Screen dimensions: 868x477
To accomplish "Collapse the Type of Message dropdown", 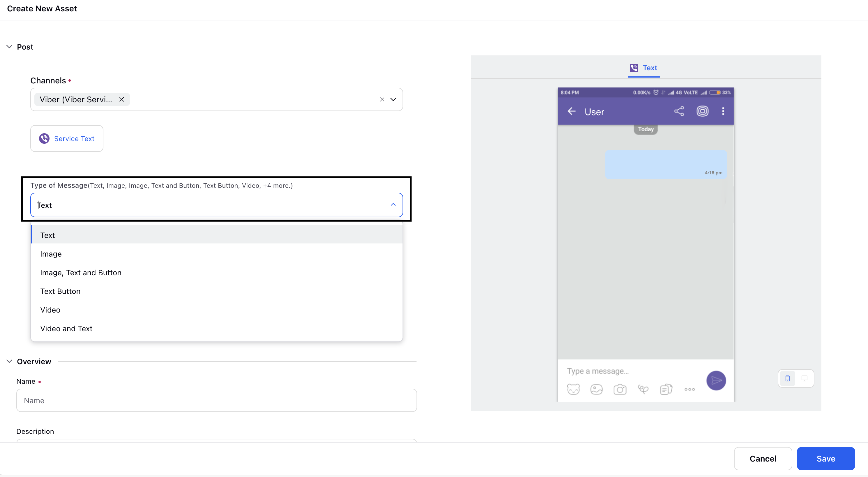I will click(393, 205).
